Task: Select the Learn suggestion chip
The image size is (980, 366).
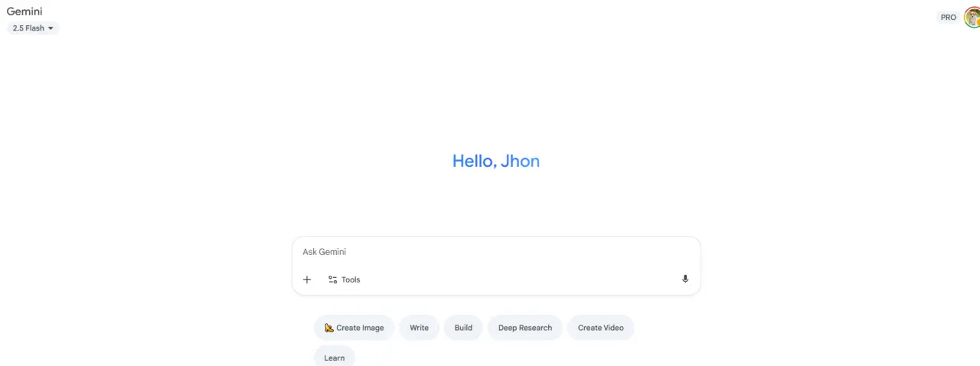Action: 335,357
